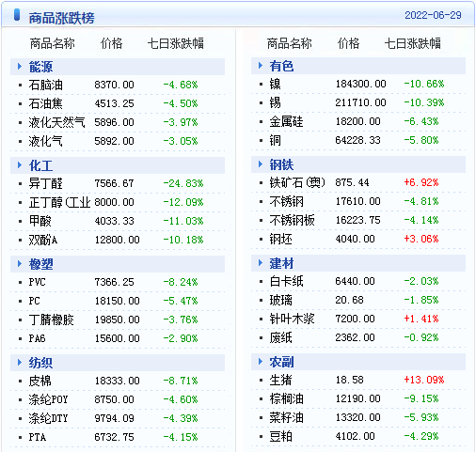Select the 不锈钢板 commodity
This screenshot has width=476, height=452.
pos(293,220)
